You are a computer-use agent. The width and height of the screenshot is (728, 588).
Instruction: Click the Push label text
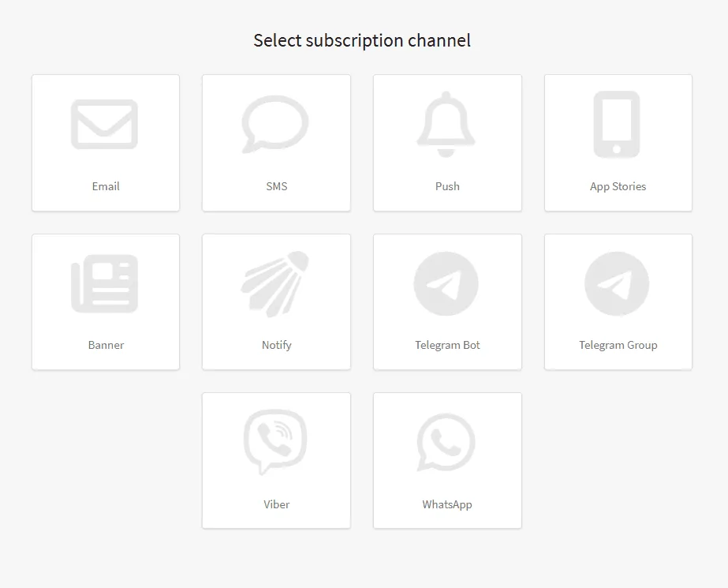[x=447, y=186]
